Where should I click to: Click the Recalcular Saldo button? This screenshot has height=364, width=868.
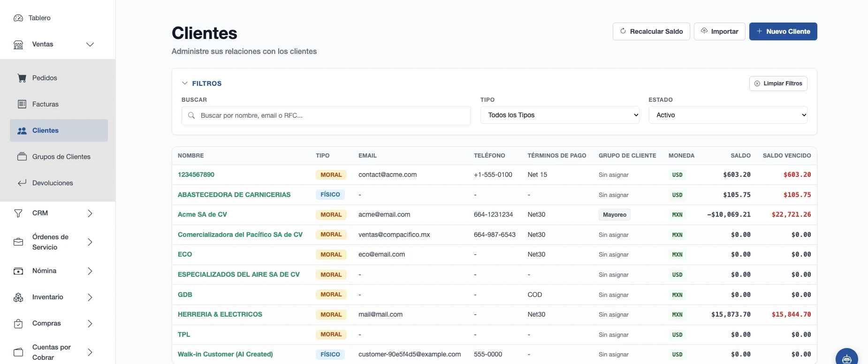(x=651, y=31)
